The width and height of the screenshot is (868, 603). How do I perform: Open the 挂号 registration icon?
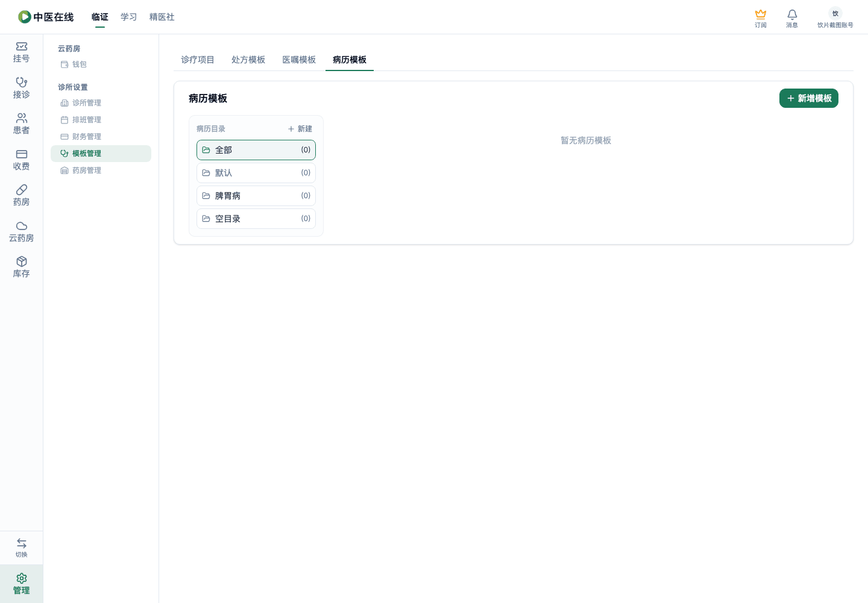[x=21, y=47]
